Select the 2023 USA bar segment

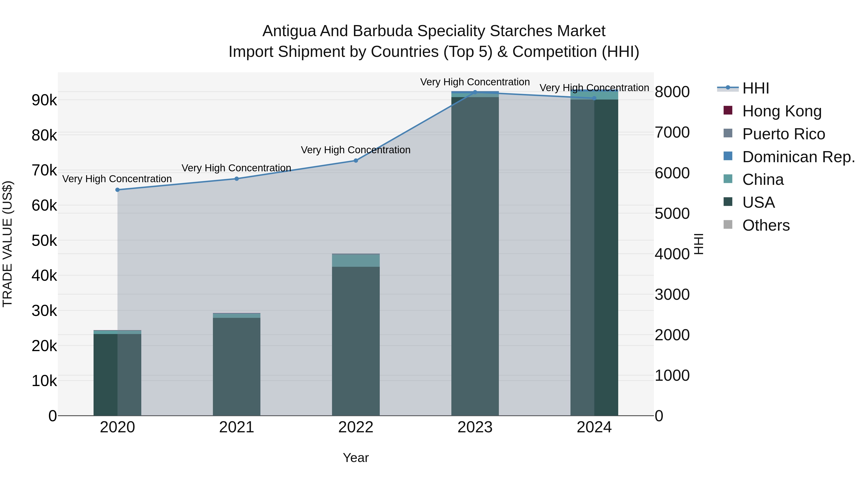tap(475, 256)
